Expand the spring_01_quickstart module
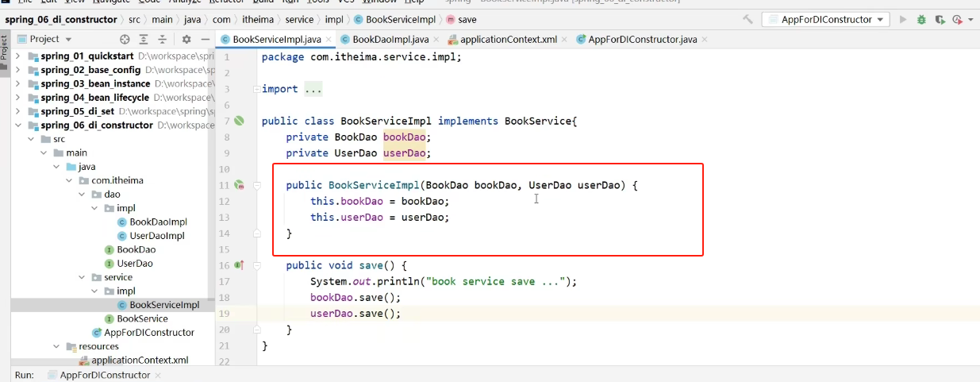Viewport: 980px width, 382px height. [18, 56]
